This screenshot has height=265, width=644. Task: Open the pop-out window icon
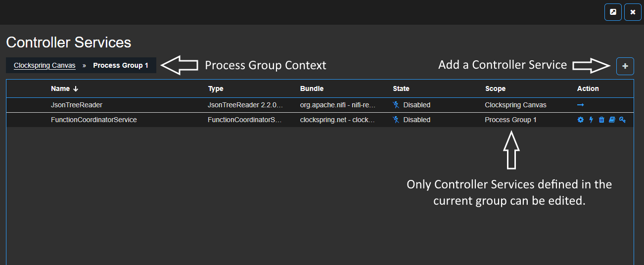pos(613,12)
